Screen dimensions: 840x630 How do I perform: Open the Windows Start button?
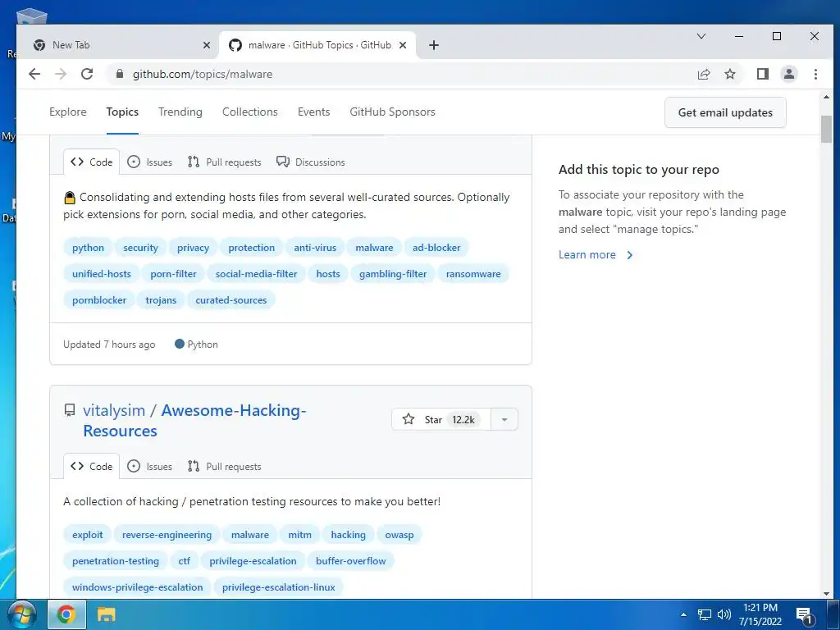[21, 614]
